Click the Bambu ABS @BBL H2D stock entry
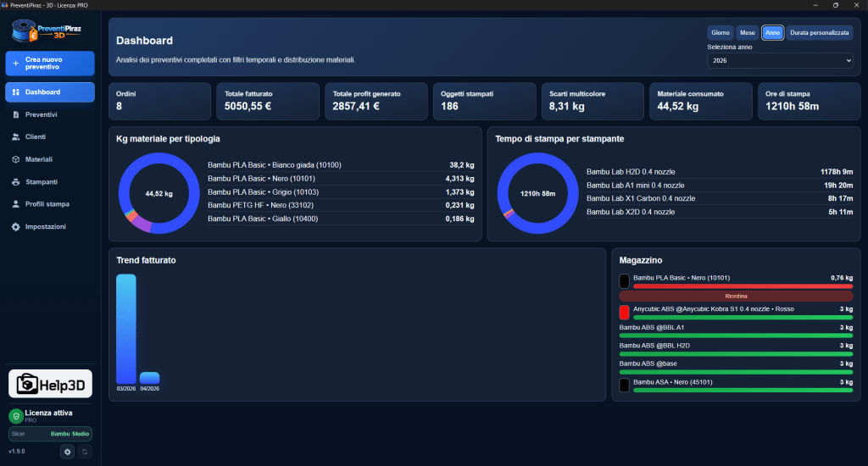Screen dimensions: 868x466 tap(736, 349)
